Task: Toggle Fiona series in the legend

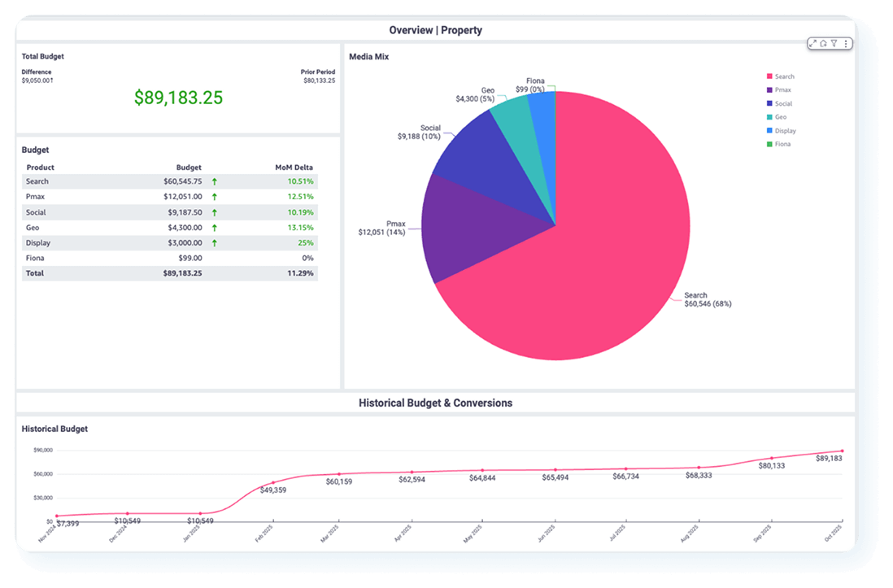Action: pyautogui.click(x=782, y=144)
